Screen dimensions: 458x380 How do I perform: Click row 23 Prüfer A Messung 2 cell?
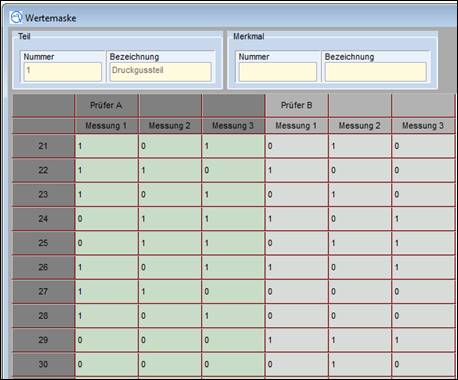coord(170,195)
